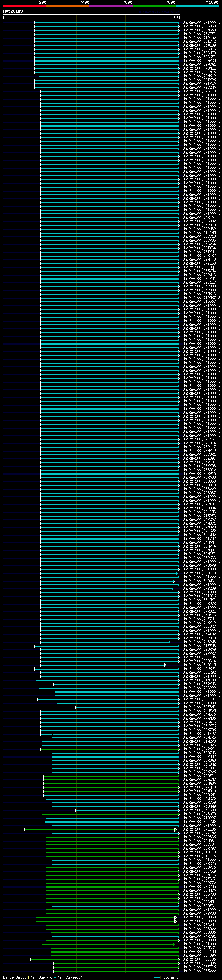Image resolution: width=222 pixels, height=980 pixels.
Task: Click the UniRef100_Q9M649 label
Action: coord(199,76)
